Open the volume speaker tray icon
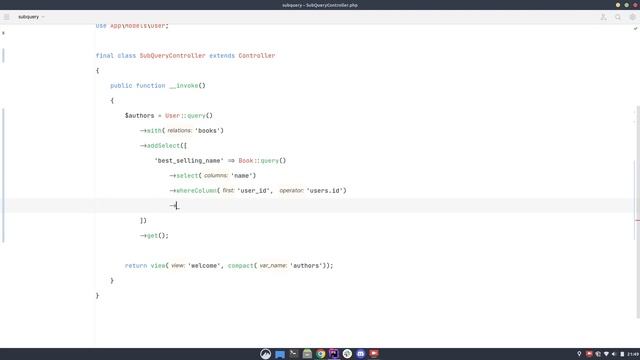Viewport: 640px width, 360px height. tap(614, 354)
